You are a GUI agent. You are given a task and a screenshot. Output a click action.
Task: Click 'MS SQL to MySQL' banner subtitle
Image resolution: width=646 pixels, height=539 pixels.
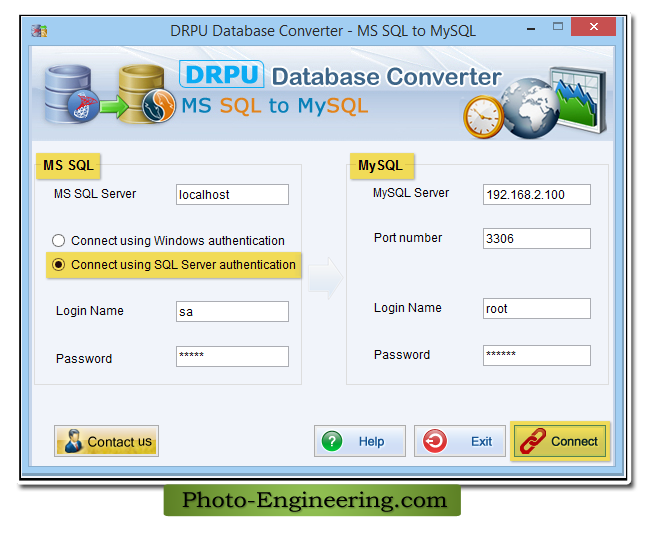tap(274, 106)
